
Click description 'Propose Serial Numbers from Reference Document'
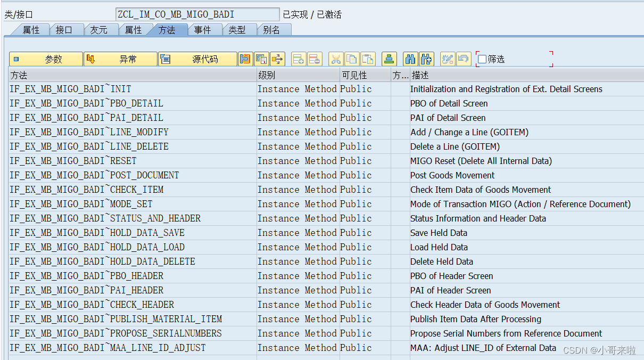506,333
